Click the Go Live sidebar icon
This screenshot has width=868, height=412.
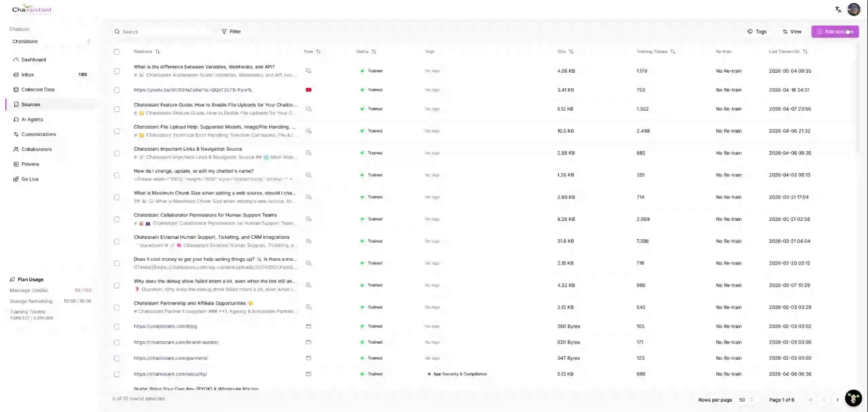16,179
